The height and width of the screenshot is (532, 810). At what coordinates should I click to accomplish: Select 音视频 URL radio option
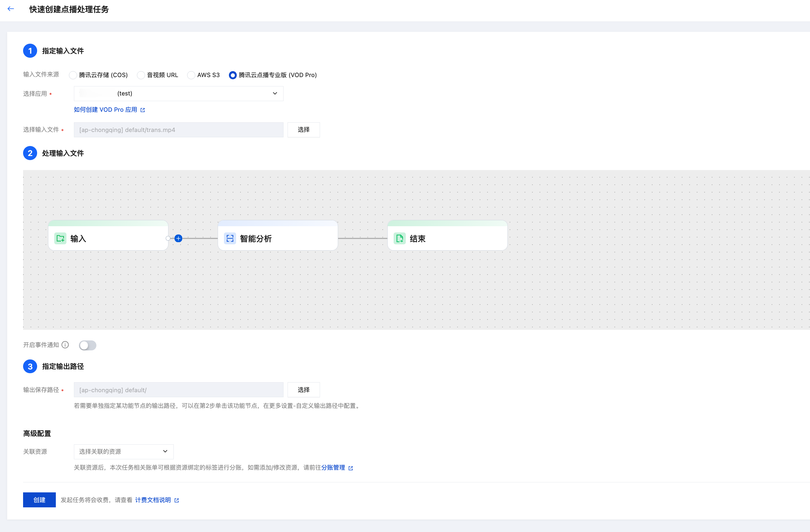[x=141, y=75]
